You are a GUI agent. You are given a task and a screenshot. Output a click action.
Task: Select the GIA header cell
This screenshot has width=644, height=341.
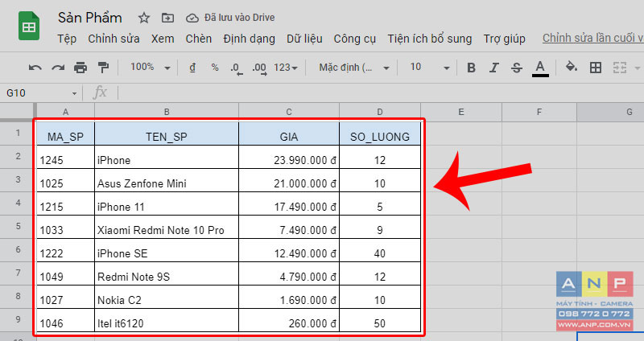tap(289, 134)
